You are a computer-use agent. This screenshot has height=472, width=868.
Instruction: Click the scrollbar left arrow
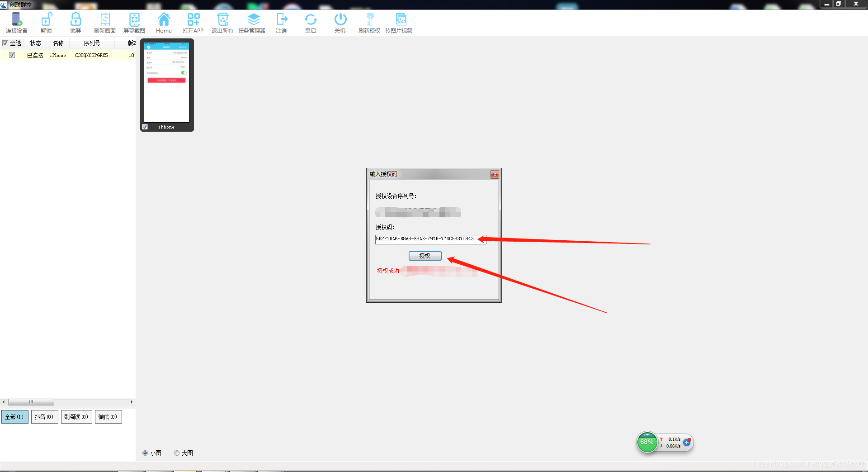tap(4, 402)
